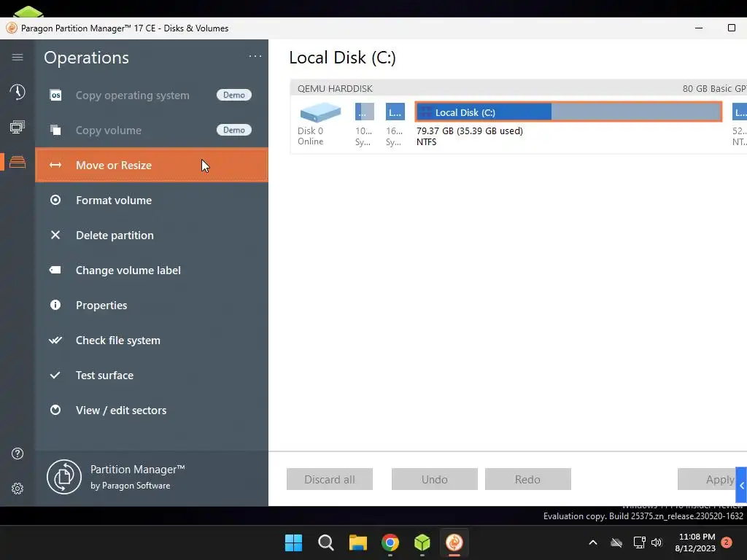Screen dimensions: 747x560
Task: Open Properties of the volume
Action: tap(152, 306)
